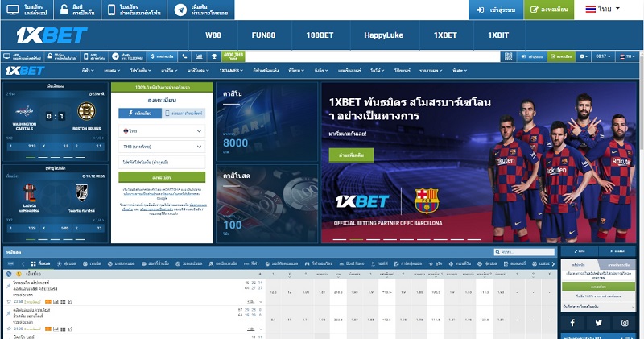Click the search field in the bets bar

tap(525, 252)
